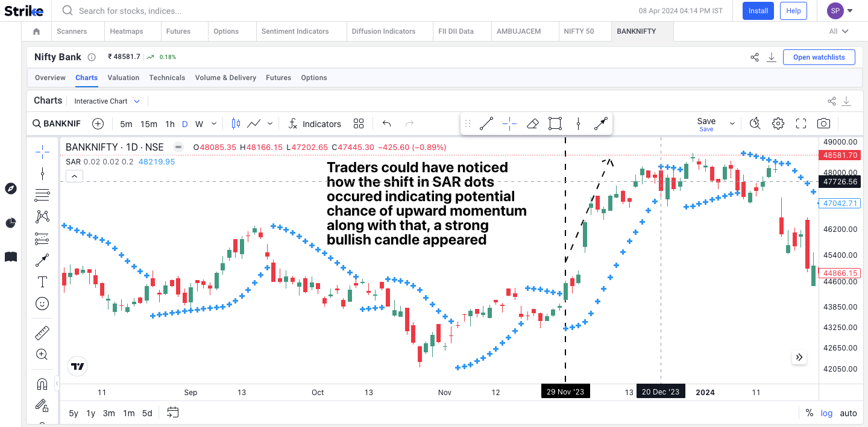Open the projection/forecast tool group

click(x=42, y=238)
